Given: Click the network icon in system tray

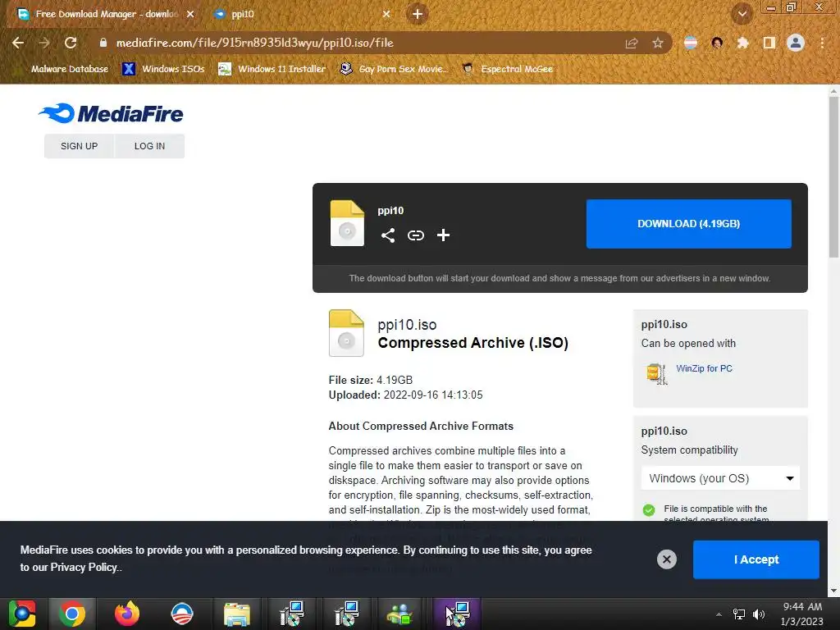Looking at the screenshot, I should [x=739, y=614].
